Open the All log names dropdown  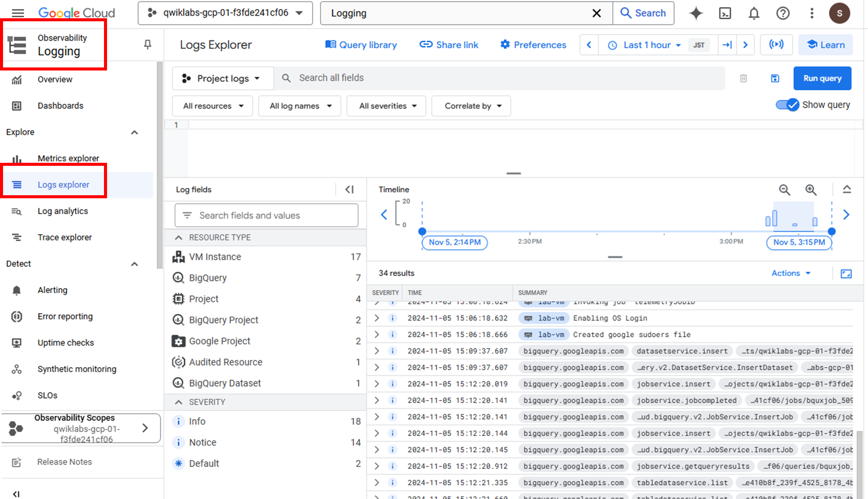(x=300, y=106)
